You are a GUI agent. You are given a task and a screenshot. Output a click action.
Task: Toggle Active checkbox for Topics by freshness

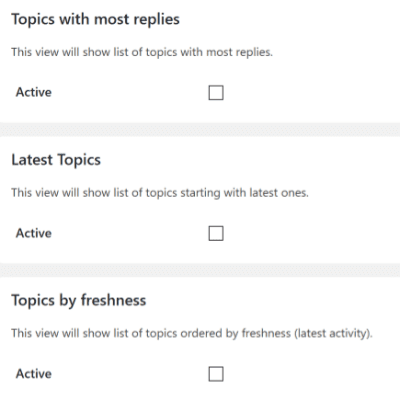[x=216, y=374]
